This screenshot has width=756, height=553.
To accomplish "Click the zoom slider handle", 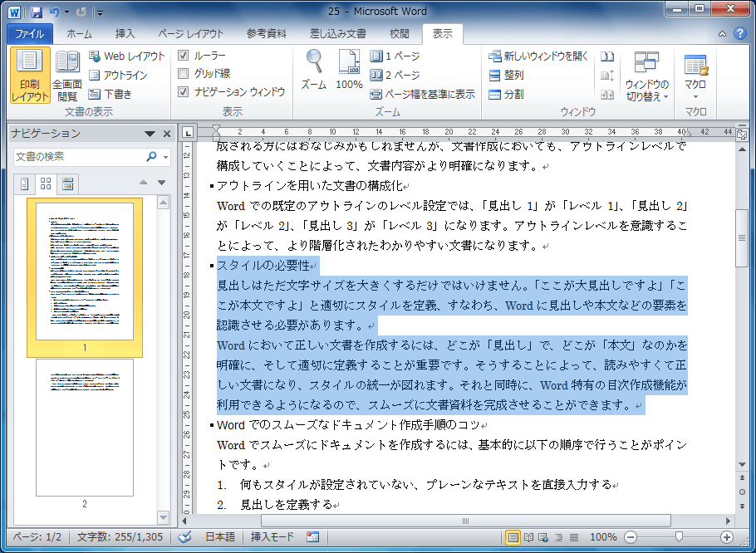I will (x=679, y=536).
